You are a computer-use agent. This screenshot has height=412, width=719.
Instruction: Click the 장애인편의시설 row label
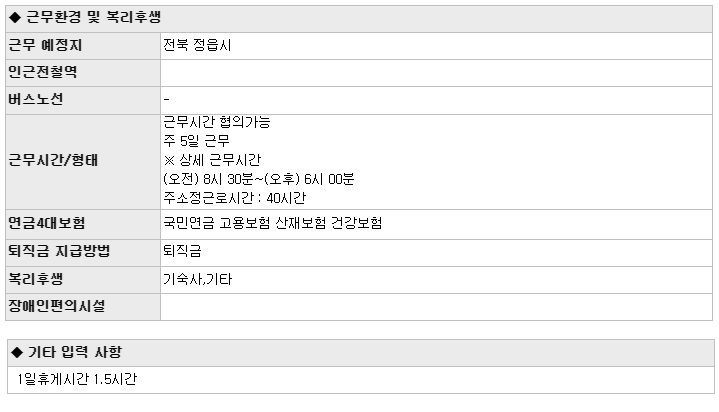pos(57,306)
